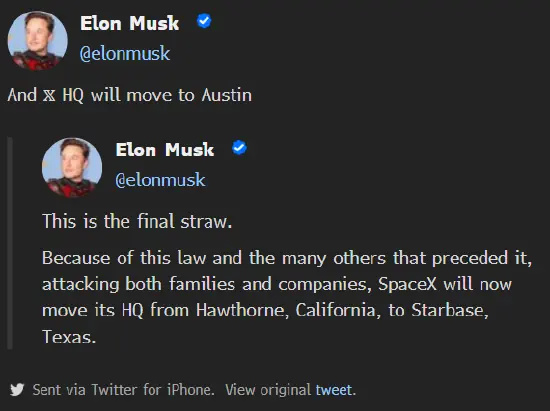This screenshot has width=550, height=411.
Task: Open the @elonmusk handle in the quoted tweet
Action: point(160,180)
